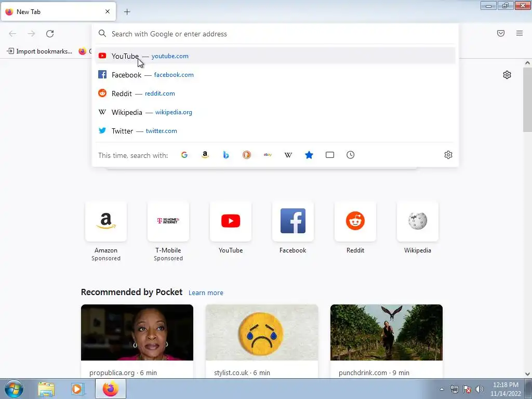Viewport: 532px width, 399px height.
Task: Open new tab page personalize gear
Action: coord(507,75)
